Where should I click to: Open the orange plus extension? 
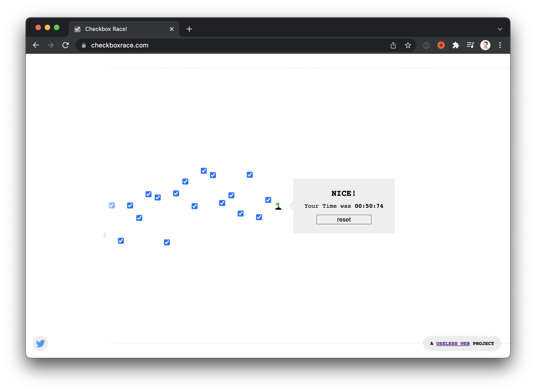(441, 45)
